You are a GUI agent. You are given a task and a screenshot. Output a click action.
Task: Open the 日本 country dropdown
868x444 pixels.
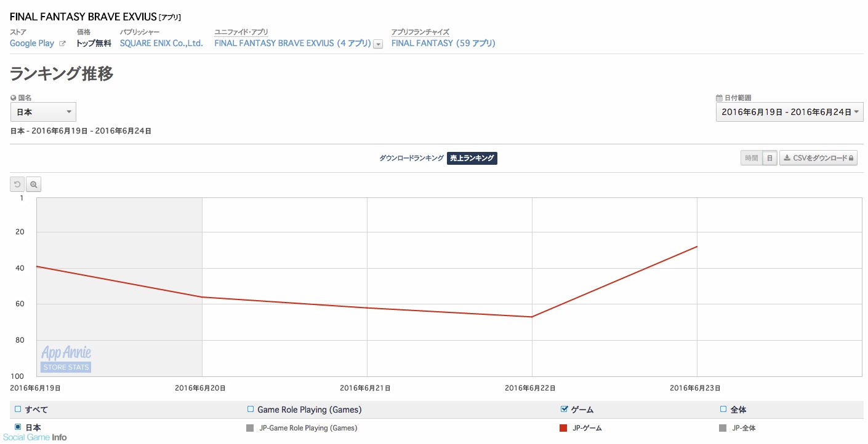[43, 113]
